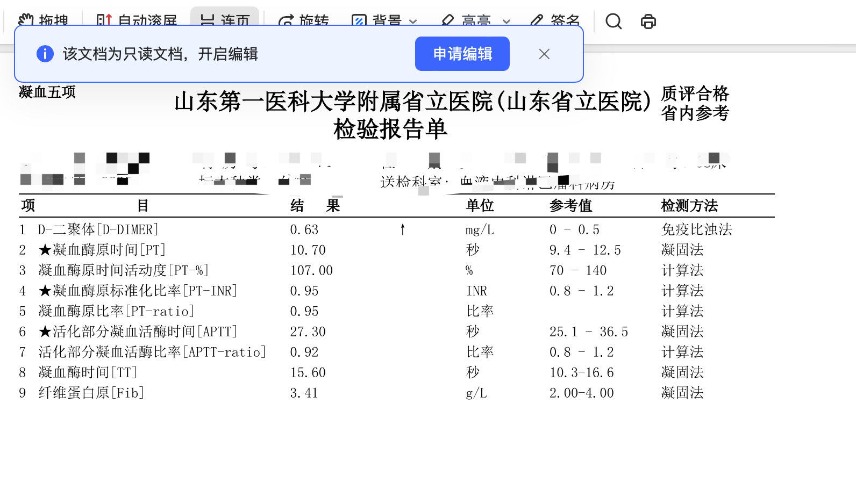Click reference range 0 - 0.5

pos(574,229)
